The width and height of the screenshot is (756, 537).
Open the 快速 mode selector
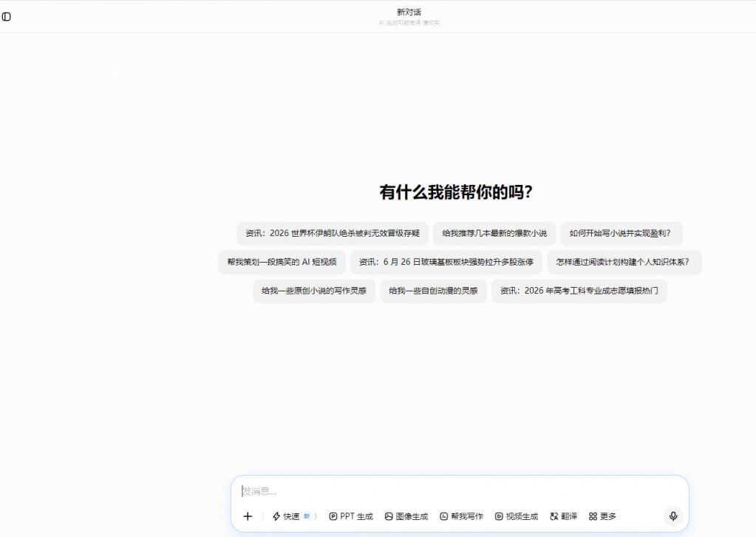(295, 516)
